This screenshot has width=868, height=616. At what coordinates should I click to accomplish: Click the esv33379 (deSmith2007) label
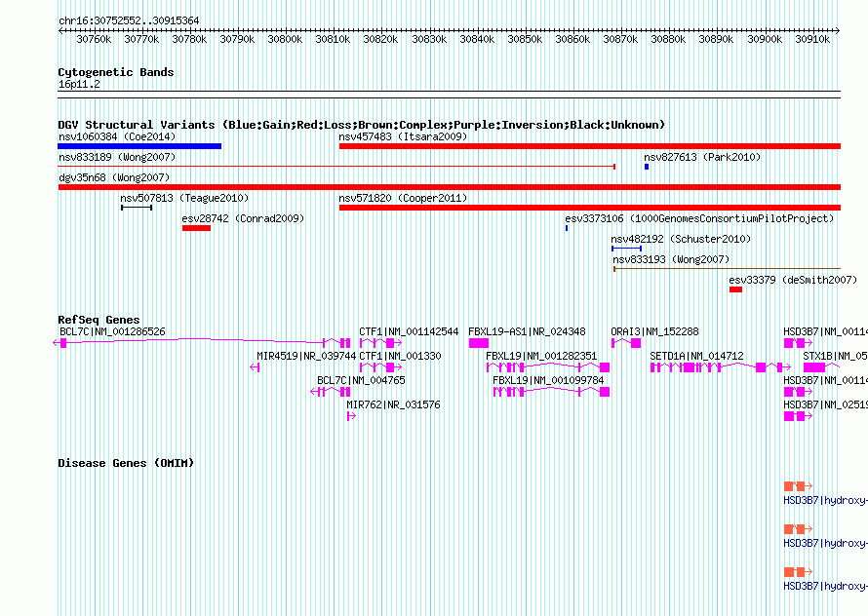(x=793, y=280)
